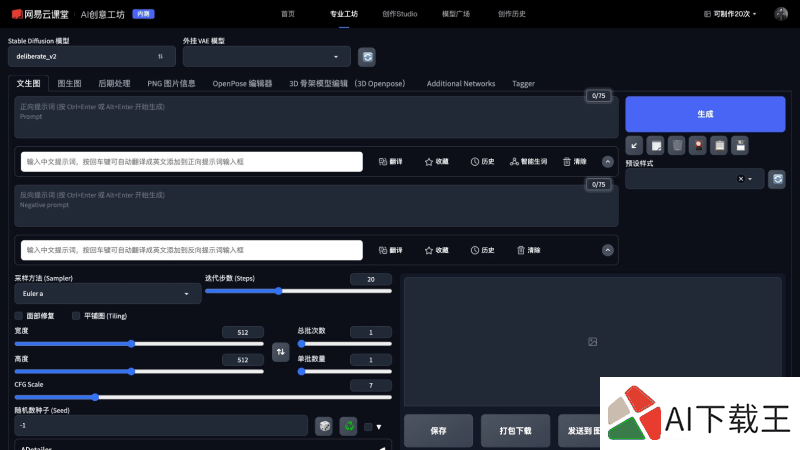
Task: Click 清除 in the negative prompt helper row
Action: (x=529, y=250)
